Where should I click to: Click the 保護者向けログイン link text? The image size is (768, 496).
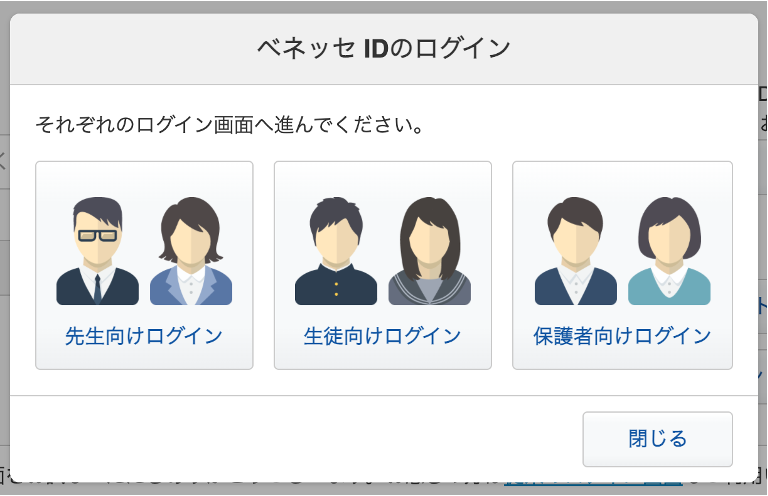click(x=622, y=336)
